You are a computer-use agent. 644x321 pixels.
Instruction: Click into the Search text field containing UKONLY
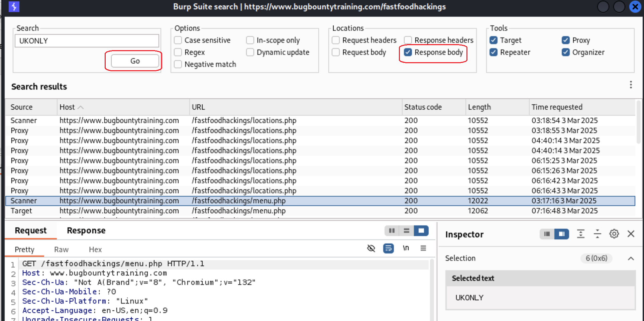(x=87, y=41)
